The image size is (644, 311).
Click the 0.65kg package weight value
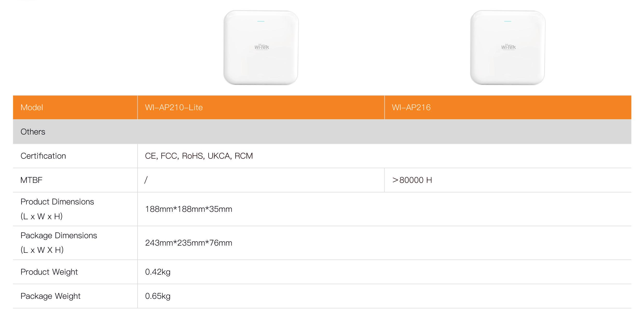pyautogui.click(x=157, y=296)
